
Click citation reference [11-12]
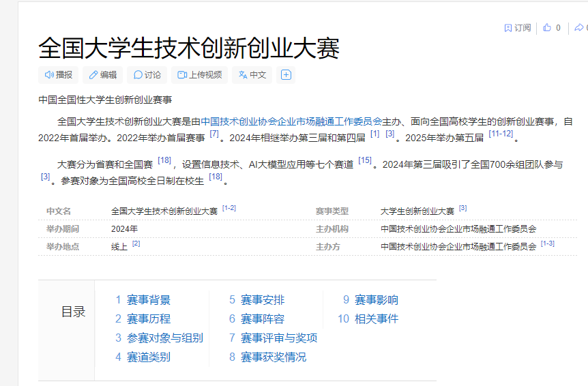coord(501,134)
